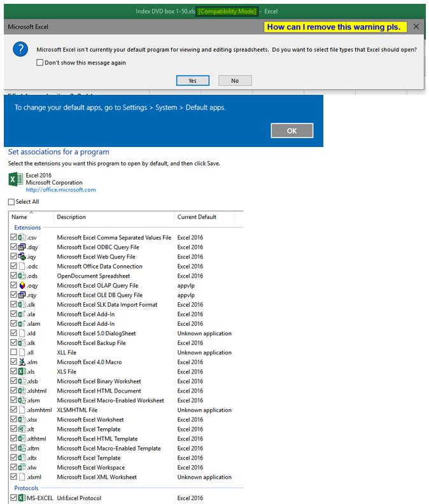Enable the .xll file extension checkbox
This screenshot has width=429, height=504.
click(13, 353)
